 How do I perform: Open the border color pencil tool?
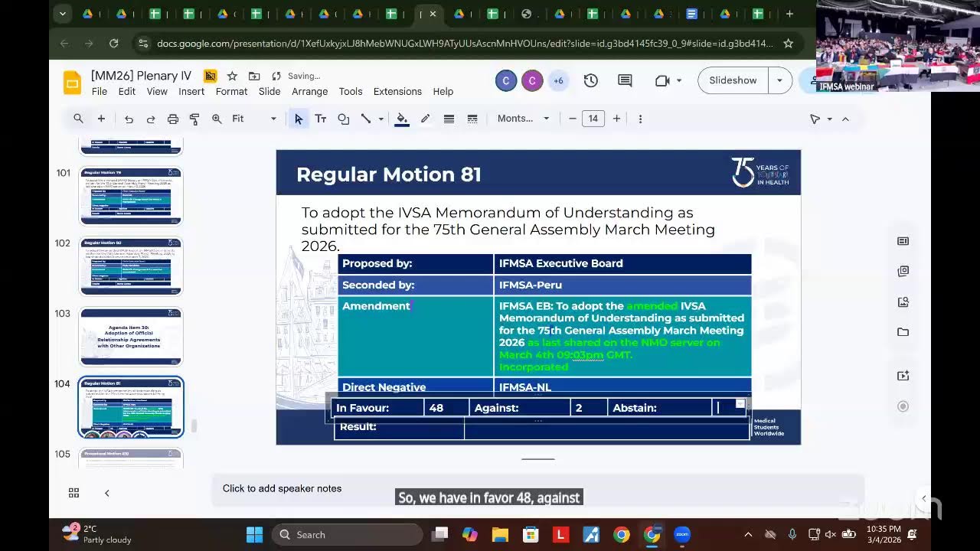coord(425,119)
